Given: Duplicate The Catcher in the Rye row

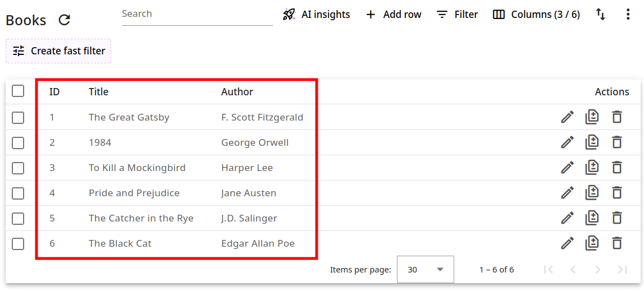Looking at the screenshot, I should [592, 218].
